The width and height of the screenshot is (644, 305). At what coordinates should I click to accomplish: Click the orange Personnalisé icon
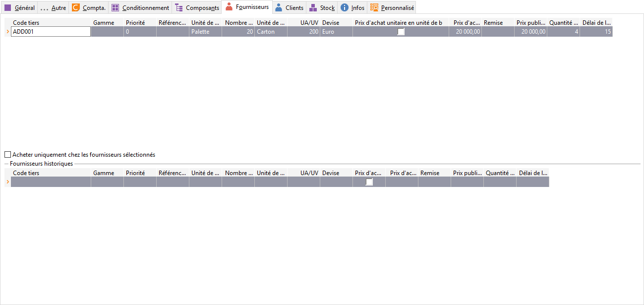(374, 7)
